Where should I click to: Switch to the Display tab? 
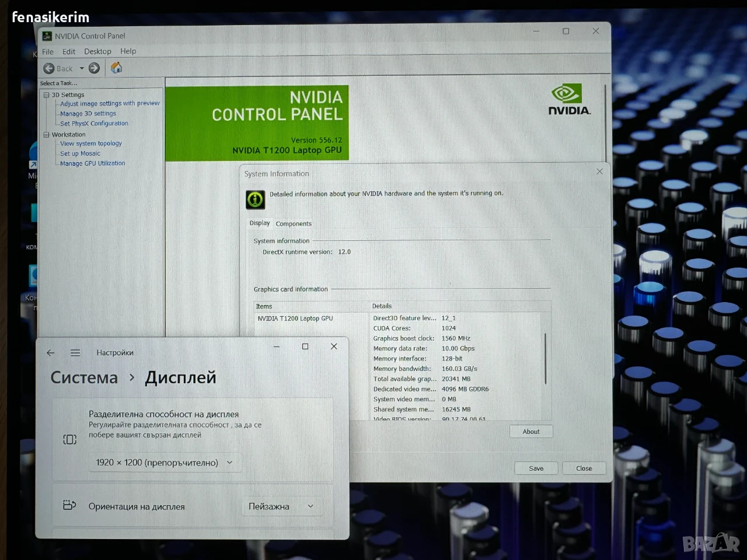(260, 223)
